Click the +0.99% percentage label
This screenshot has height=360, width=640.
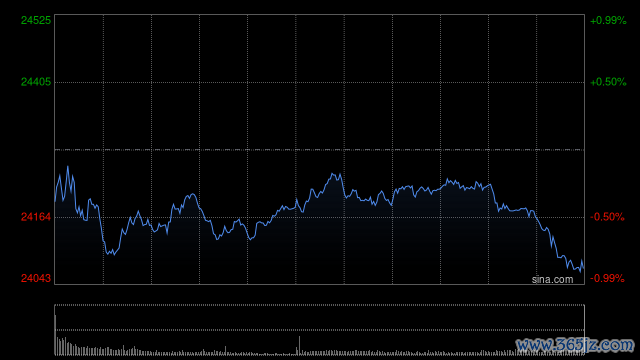(608, 20)
